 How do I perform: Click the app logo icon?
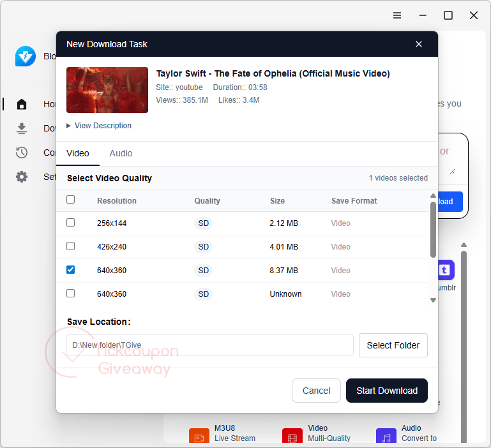click(x=26, y=56)
